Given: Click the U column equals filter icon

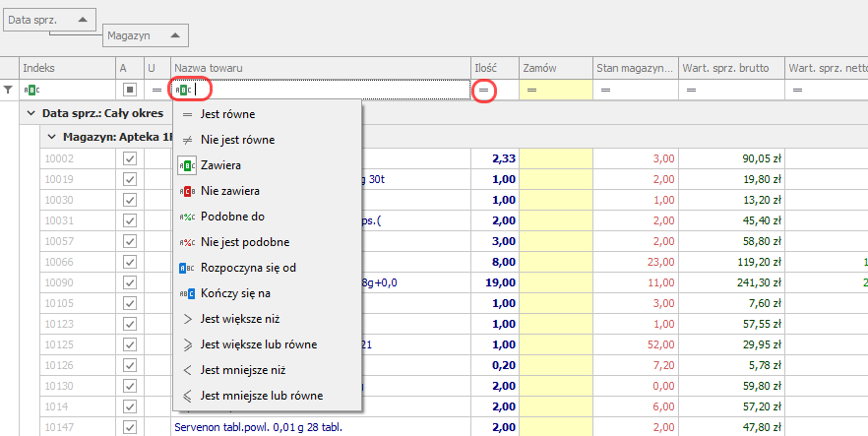Looking at the screenshot, I should click(x=156, y=90).
